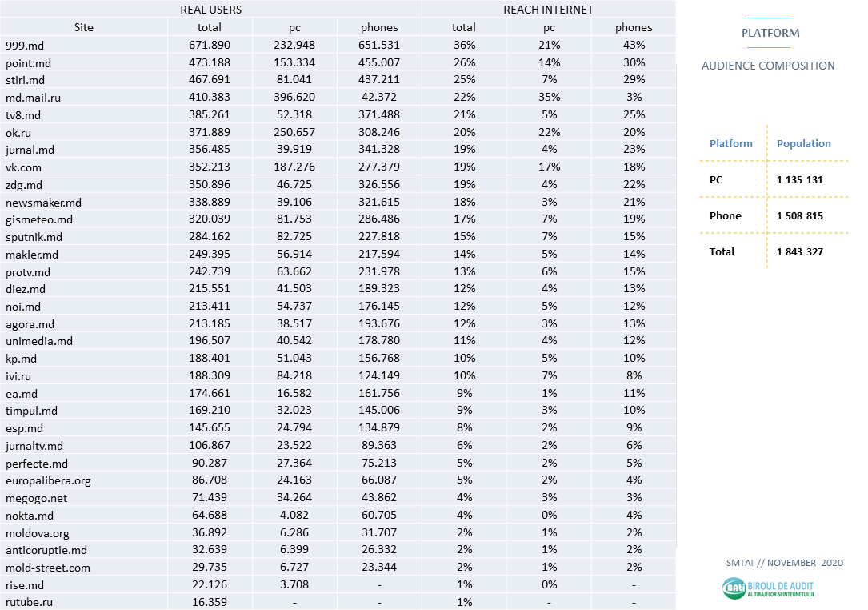Select the Population column header
868x610 pixels.
tap(803, 144)
